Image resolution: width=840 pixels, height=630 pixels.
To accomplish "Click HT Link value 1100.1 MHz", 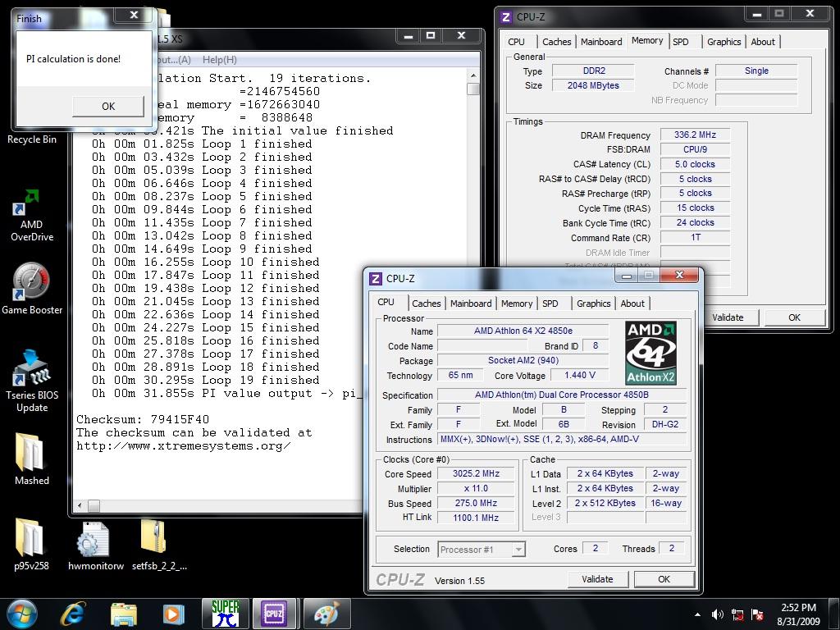I will click(x=476, y=518).
